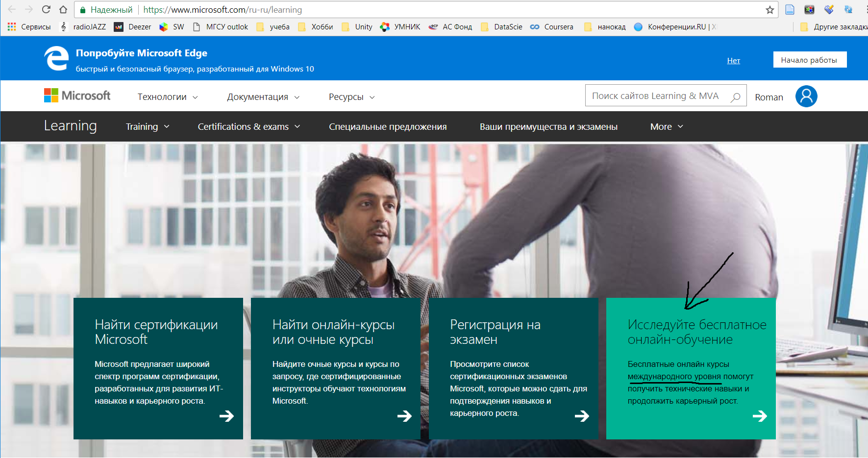Screen dimensions: 868x458
Task: Open Специальные предложения tab
Action: click(x=388, y=126)
